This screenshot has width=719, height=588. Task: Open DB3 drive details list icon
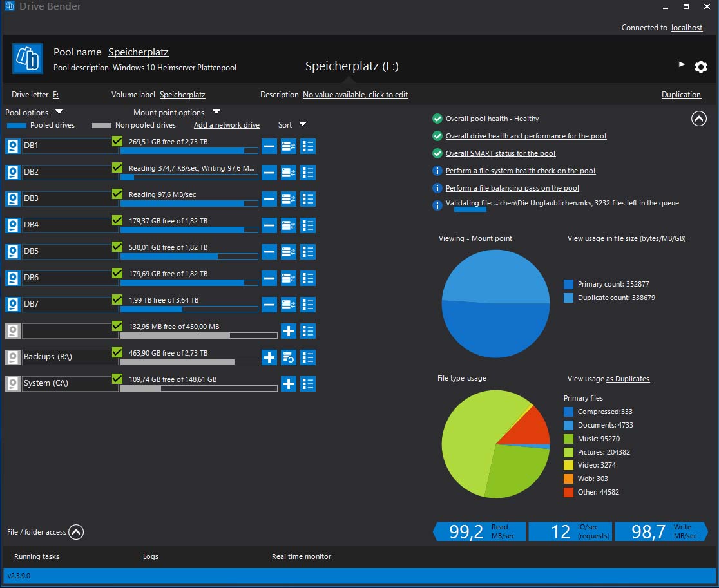(308, 199)
